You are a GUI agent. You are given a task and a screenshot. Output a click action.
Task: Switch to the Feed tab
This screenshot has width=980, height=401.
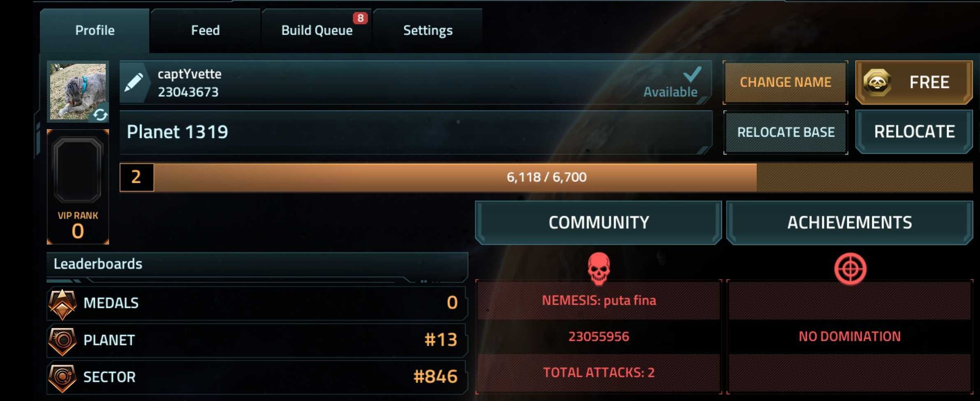coord(205,30)
